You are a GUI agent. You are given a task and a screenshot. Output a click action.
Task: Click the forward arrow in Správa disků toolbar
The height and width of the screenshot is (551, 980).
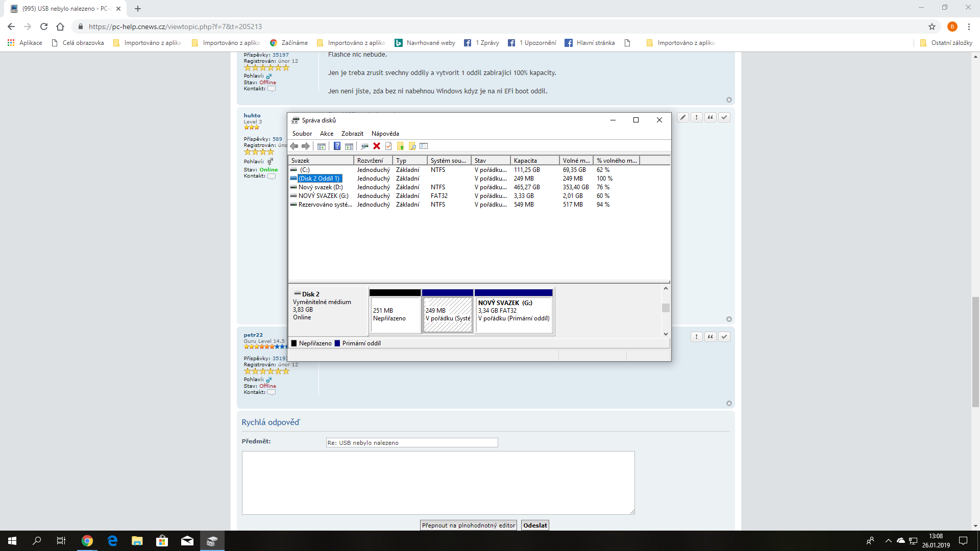[x=306, y=146]
